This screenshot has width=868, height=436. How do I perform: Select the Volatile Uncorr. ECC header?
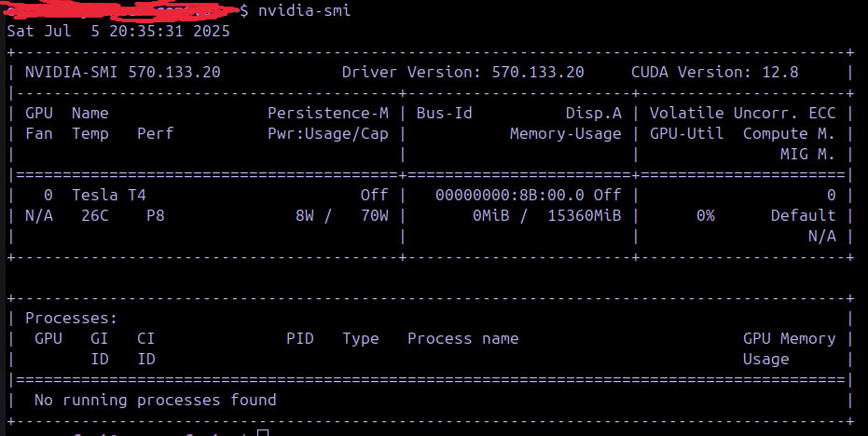(x=742, y=114)
